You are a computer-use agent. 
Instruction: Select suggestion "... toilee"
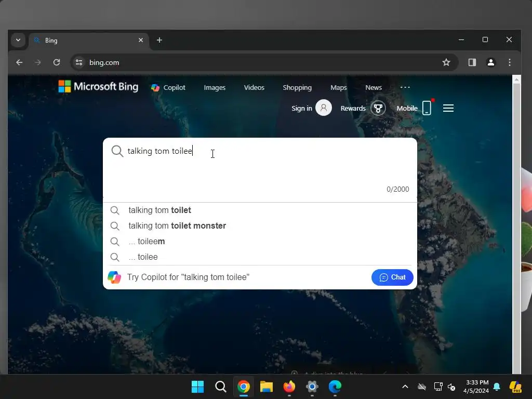coord(260,257)
